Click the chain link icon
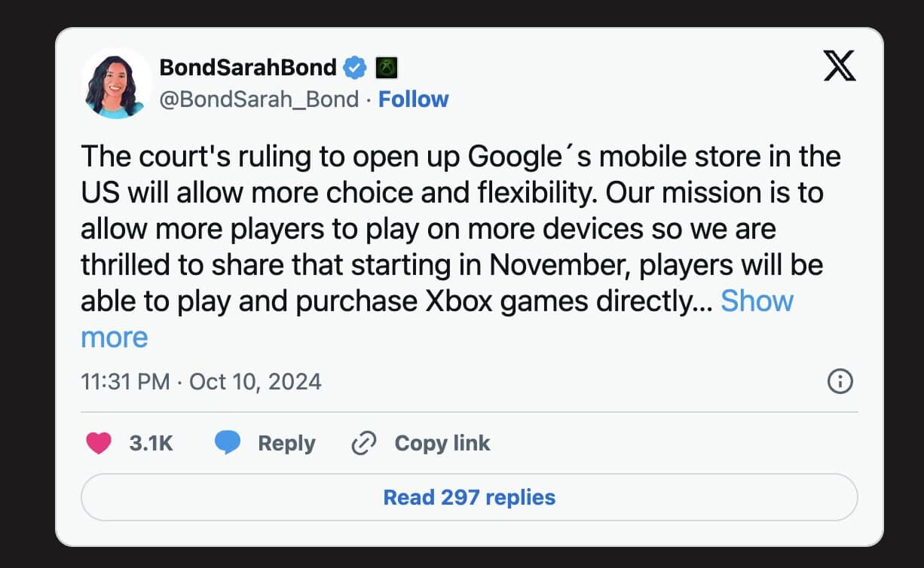 (x=364, y=444)
